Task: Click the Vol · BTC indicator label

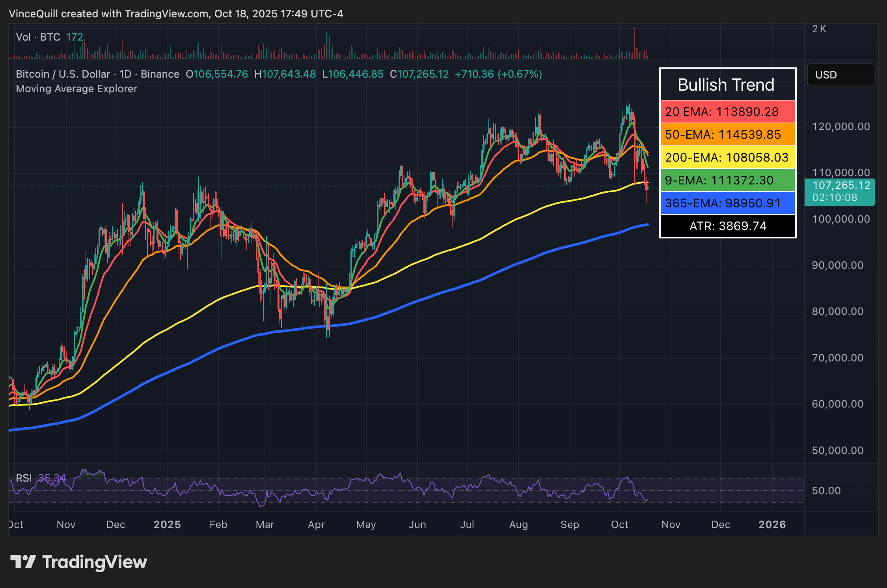Action: [x=38, y=37]
